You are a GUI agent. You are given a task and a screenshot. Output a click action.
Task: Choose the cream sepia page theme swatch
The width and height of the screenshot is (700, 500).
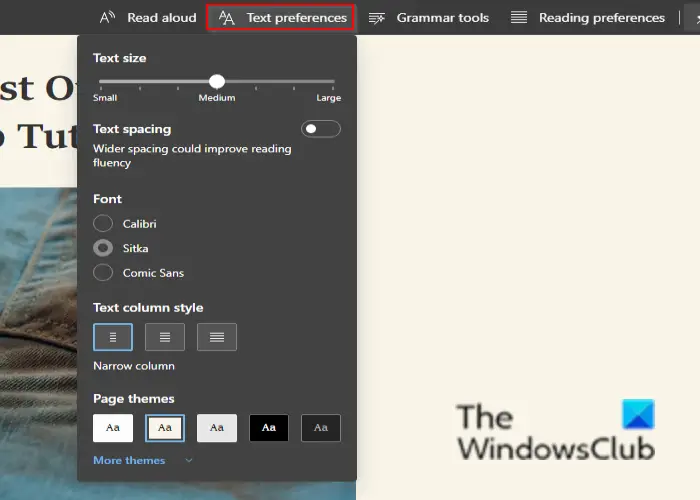coord(165,428)
